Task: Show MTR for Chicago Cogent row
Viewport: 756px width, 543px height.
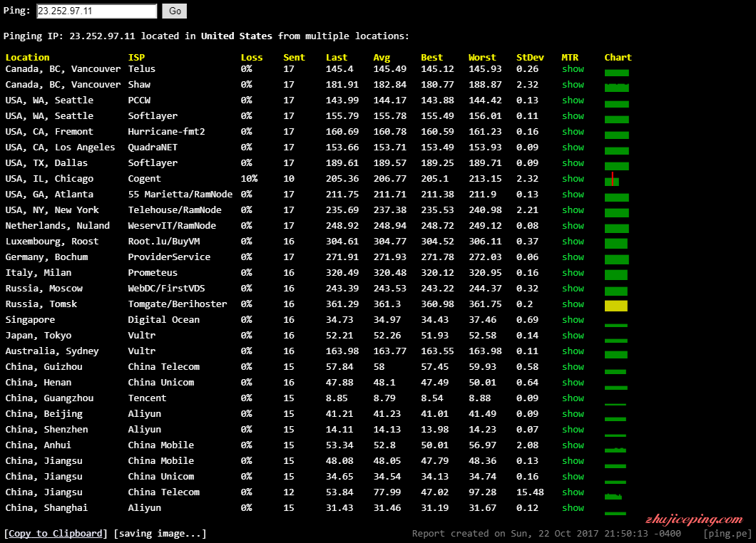Action: point(573,178)
